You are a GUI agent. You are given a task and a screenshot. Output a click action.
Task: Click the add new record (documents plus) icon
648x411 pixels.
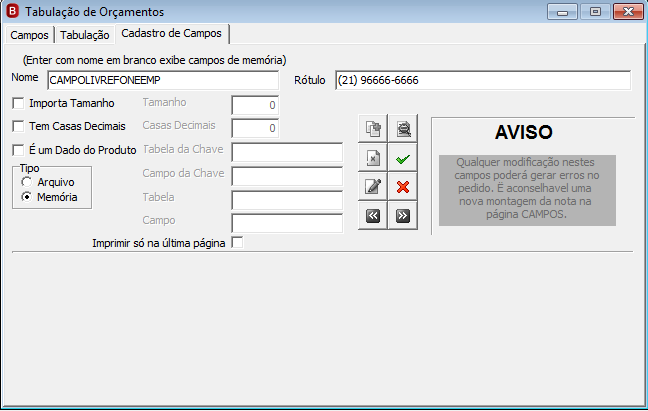(373, 129)
